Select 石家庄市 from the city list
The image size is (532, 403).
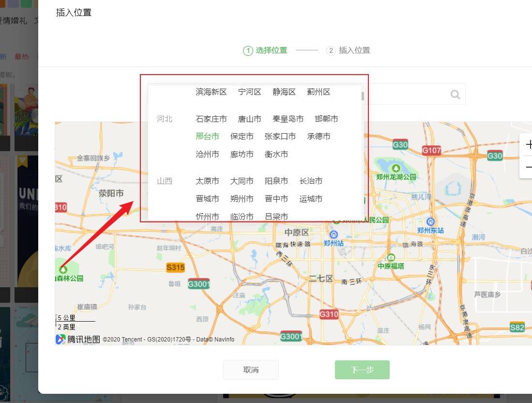(x=211, y=119)
